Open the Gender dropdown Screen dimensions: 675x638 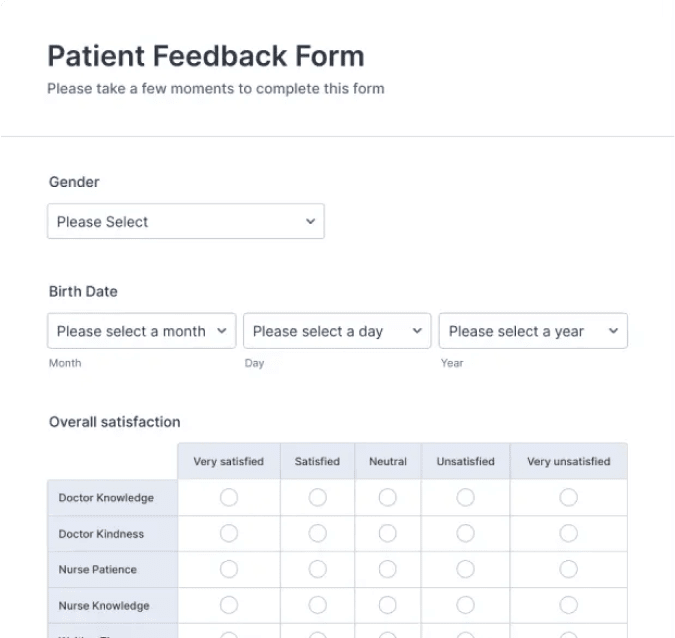pyautogui.click(x=185, y=222)
